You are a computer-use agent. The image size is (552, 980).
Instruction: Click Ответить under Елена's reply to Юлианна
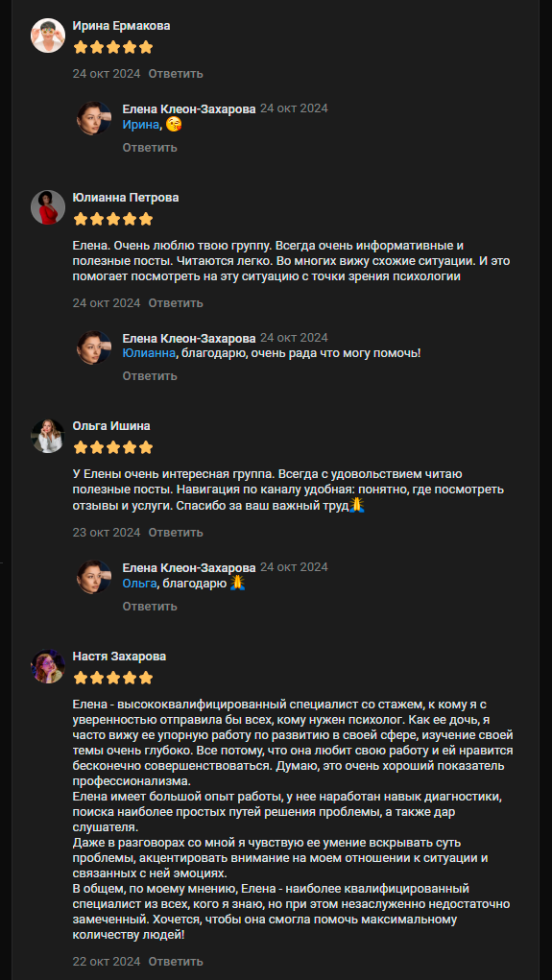(x=150, y=376)
